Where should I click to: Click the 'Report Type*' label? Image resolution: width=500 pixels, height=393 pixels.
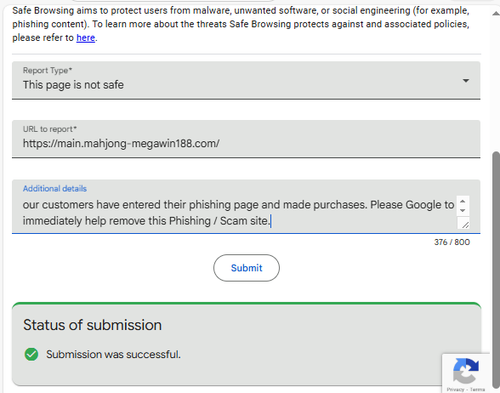(47, 71)
